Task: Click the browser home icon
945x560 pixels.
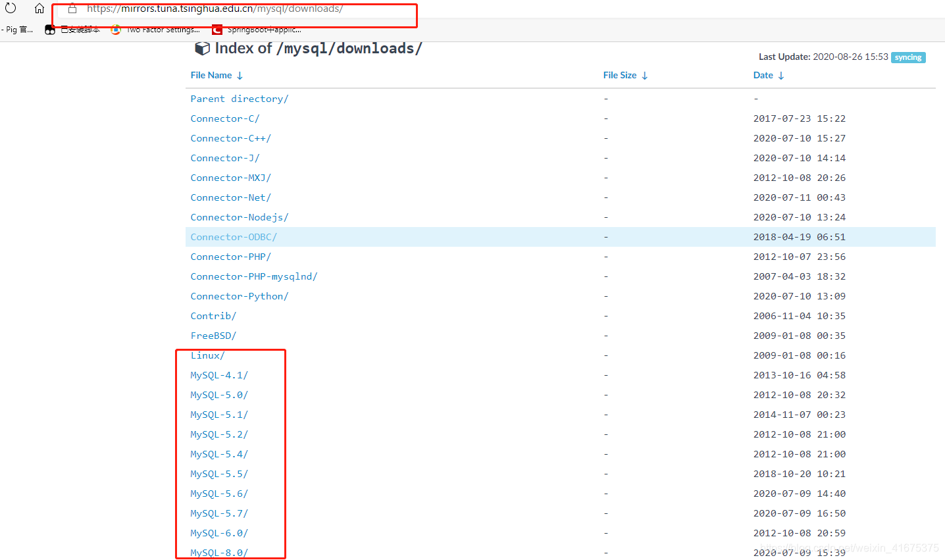Action: point(39,9)
